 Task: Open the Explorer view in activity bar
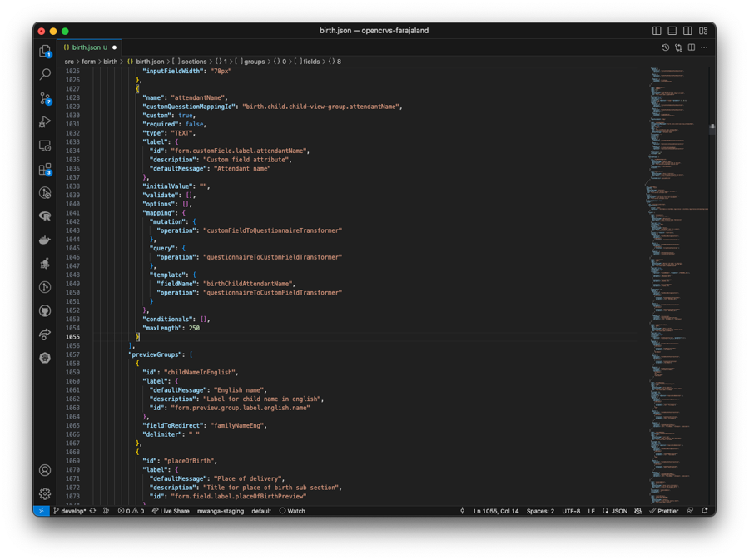point(45,51)
